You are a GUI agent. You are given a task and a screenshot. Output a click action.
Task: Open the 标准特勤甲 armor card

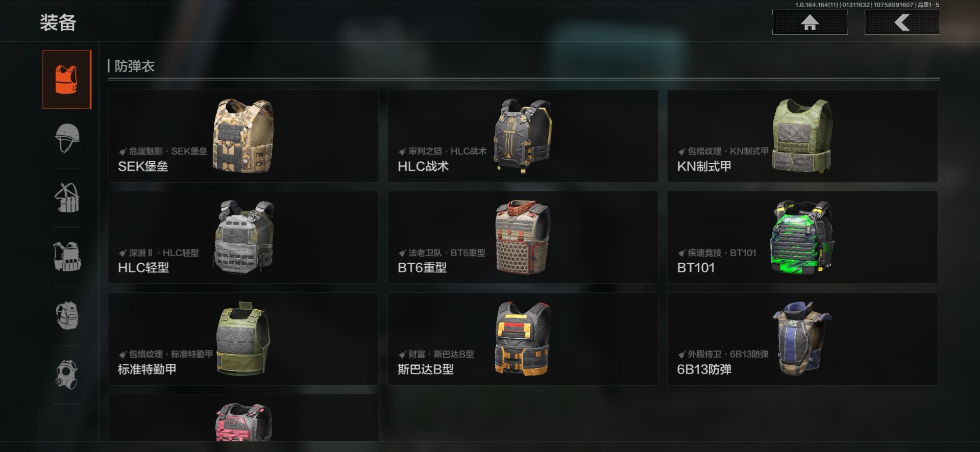click(x=243, y=339)
